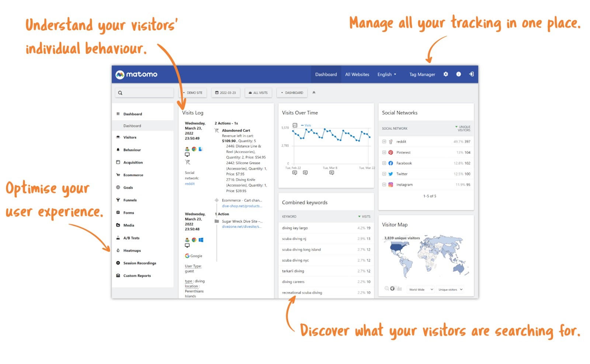
Task: Click annotation icon under Tue, Mar 8
Action: pos(332,172)
